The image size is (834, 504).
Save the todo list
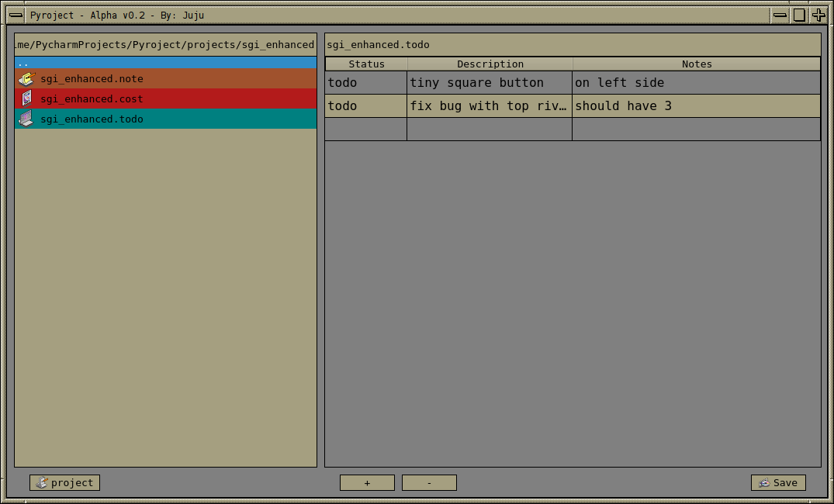pos(778,483)
